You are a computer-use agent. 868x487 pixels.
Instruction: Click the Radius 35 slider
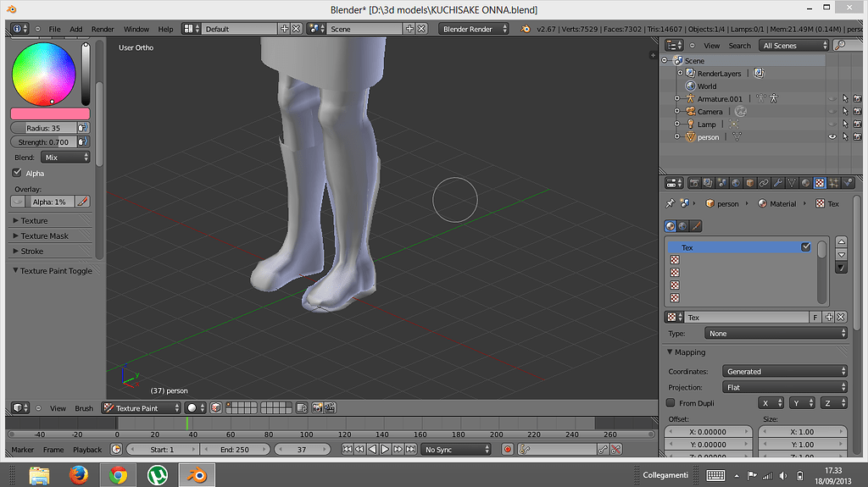click(x=44, y=128)
